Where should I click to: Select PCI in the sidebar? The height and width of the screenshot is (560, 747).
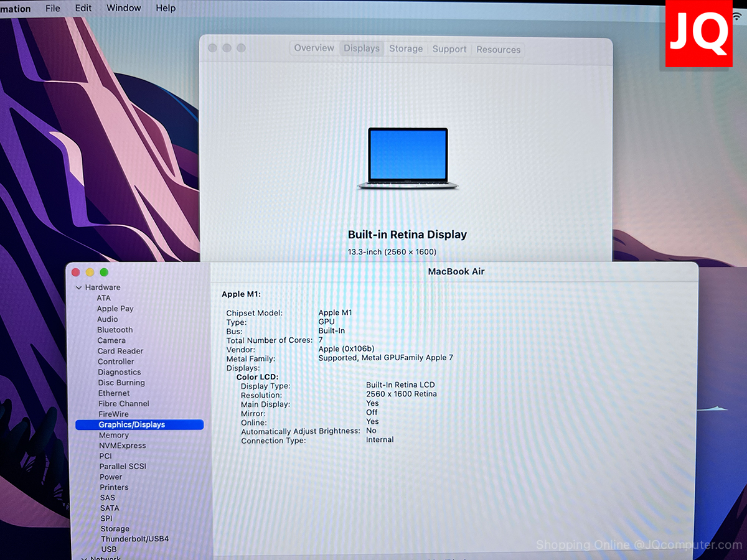tap(106, 456)
